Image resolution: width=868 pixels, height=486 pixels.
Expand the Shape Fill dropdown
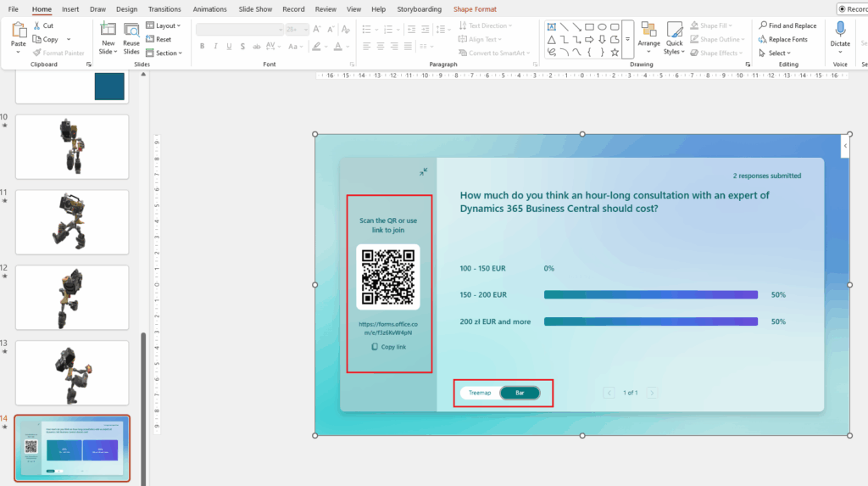point(731,25)
